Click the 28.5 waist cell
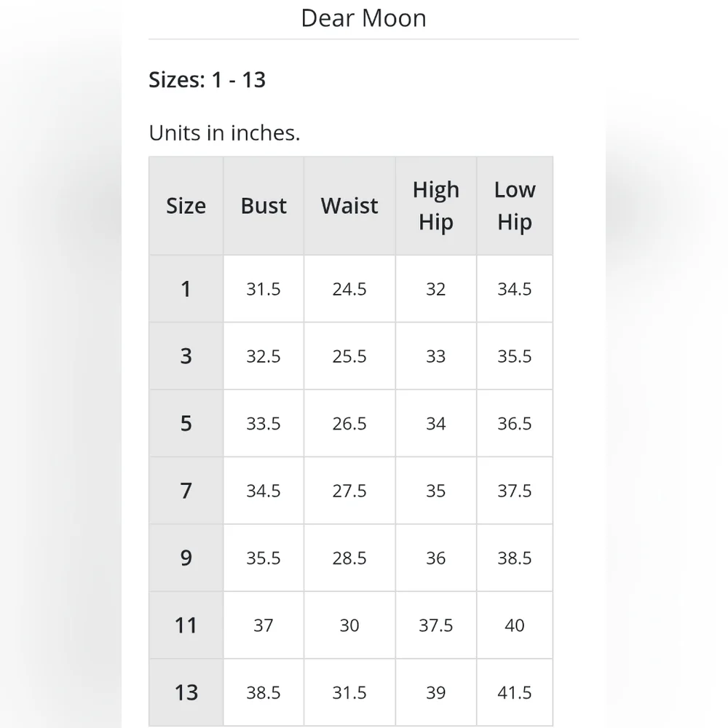Screen dimensions: 728x728 pos(349,558)
